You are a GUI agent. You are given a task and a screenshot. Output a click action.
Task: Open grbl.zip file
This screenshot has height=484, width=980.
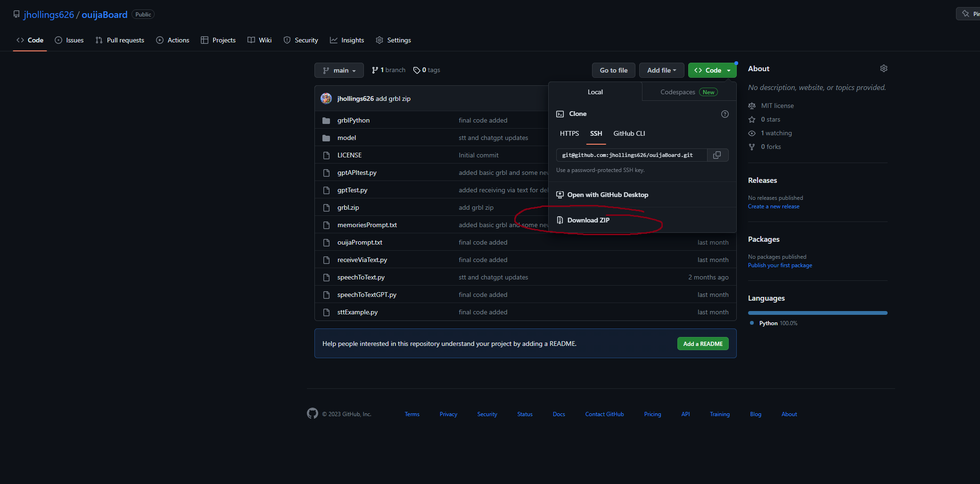point(348,207)
